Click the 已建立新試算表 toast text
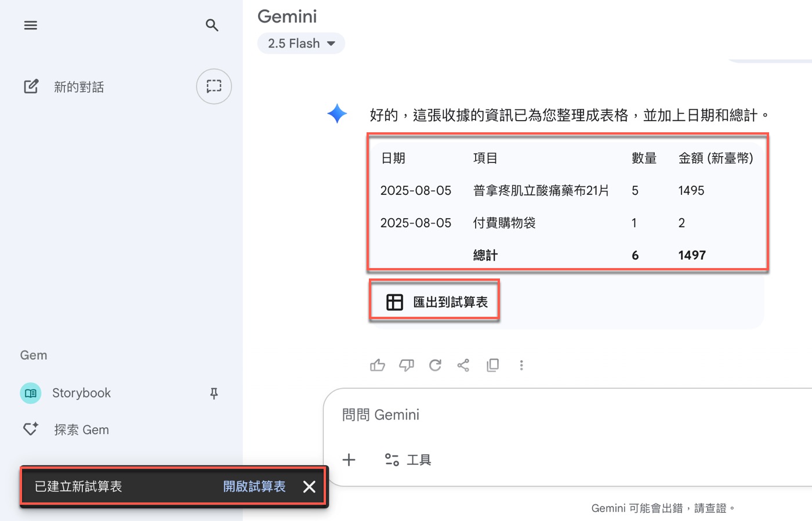The width and height of the screenshot is (812, 521). [78, 486]
